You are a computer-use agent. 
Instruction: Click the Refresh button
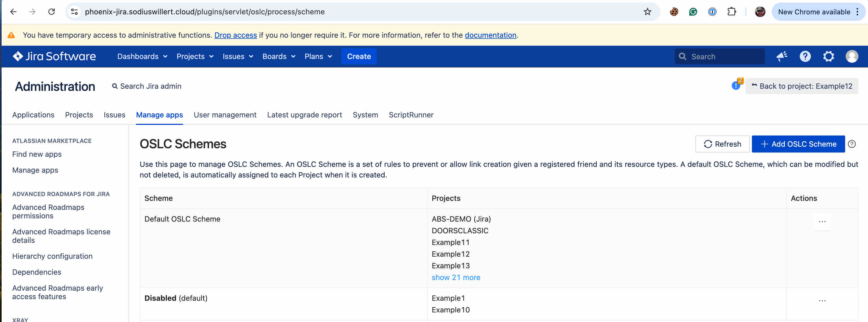pos(722,144)
